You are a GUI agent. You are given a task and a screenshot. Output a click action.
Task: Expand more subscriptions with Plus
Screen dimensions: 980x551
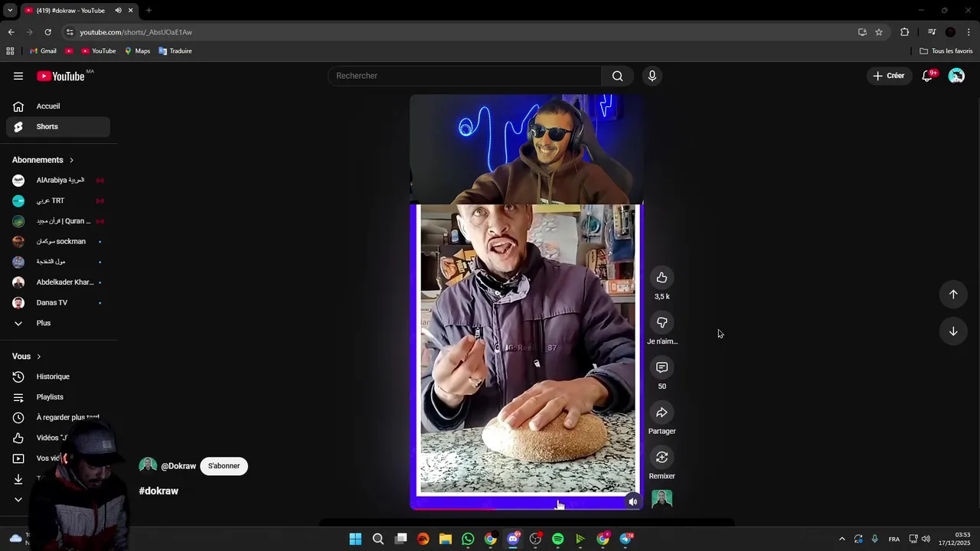pyautogui.click(x=58, y=323)
